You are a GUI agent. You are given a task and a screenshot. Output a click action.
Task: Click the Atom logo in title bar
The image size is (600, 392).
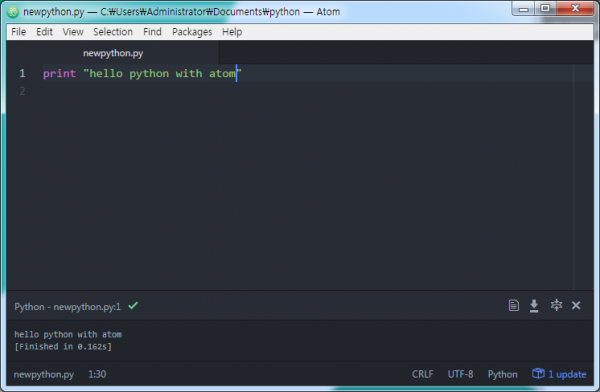click(13, 12)
